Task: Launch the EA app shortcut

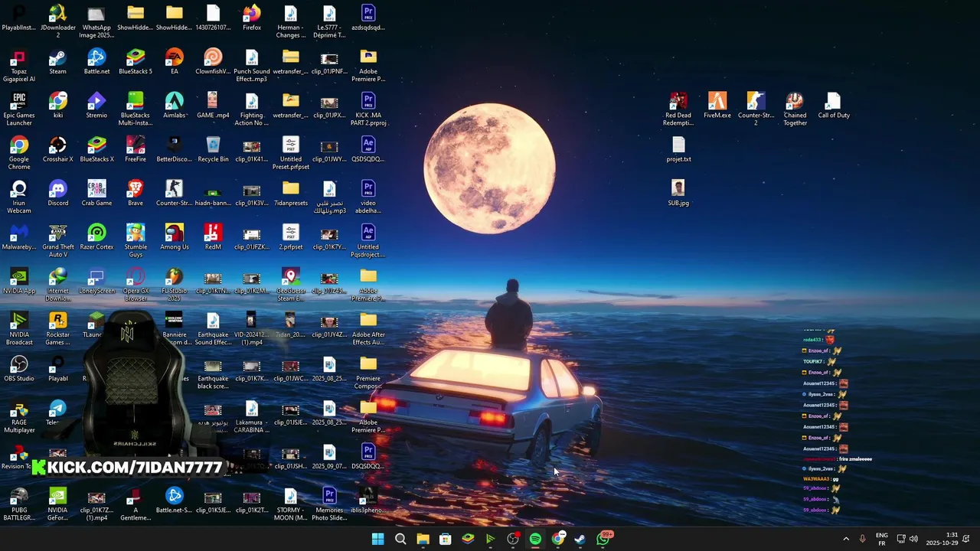Action: [175, 62]
